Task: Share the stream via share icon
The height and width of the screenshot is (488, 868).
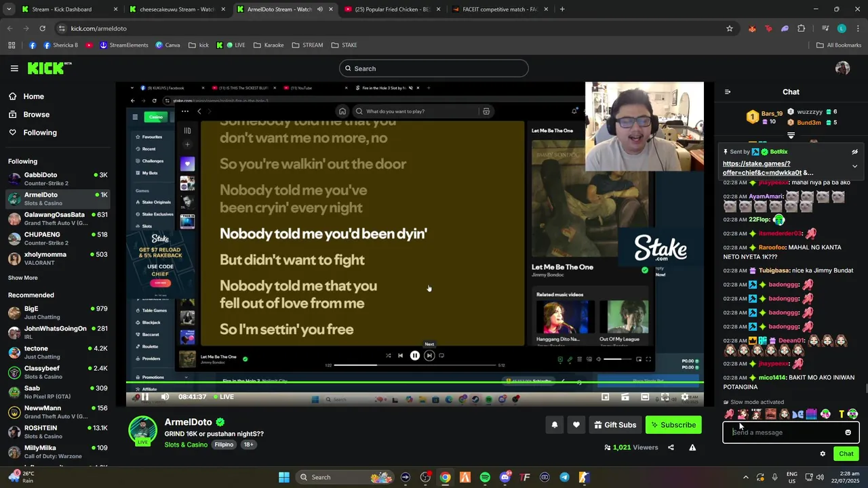Action: 671,447
